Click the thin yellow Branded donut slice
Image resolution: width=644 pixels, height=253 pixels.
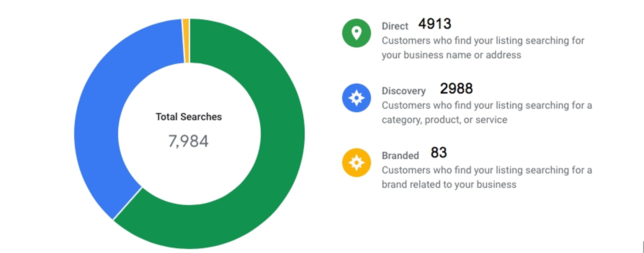186,40
